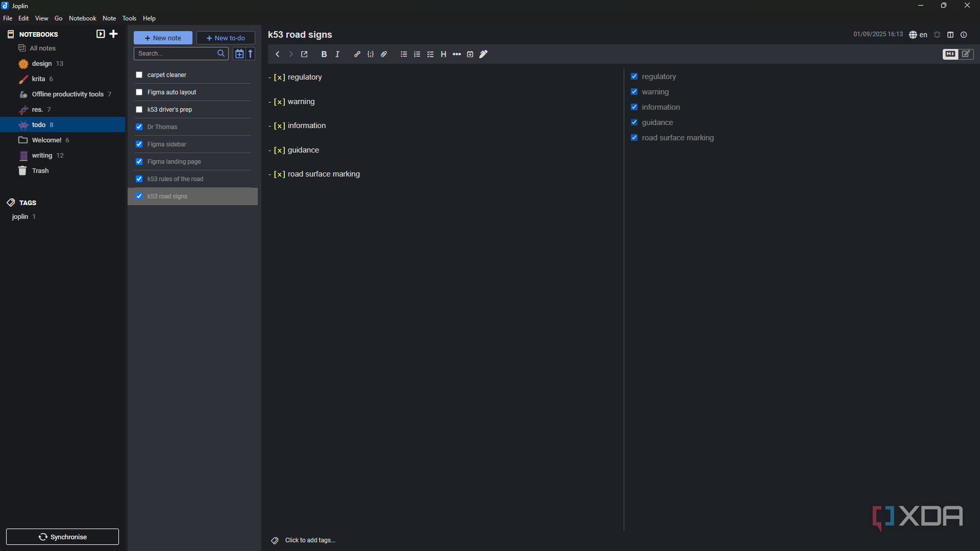Reverse the note sort order
The height and width of the screenshot is (551, 980).
251,54
